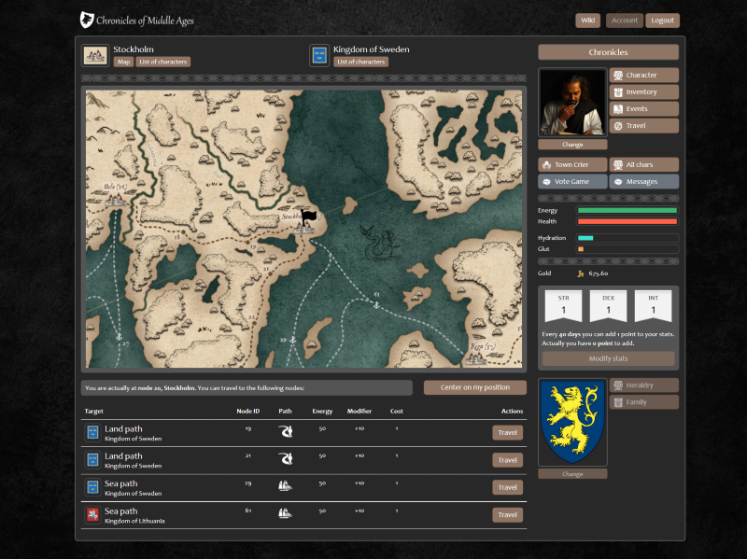Screen dimensions: 747x560
Task: Open Kingdom of Sweden's List of characters
Action: [x=360, y=62]
